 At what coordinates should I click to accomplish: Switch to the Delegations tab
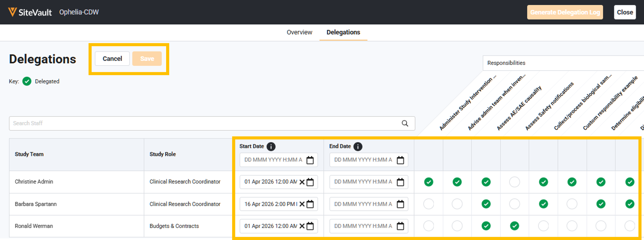(343, 32)
